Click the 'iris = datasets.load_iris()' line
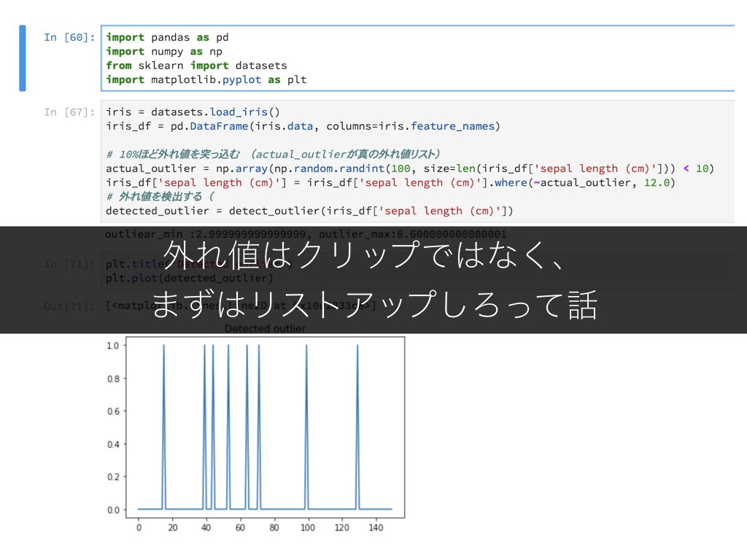 tap(193, 112)
